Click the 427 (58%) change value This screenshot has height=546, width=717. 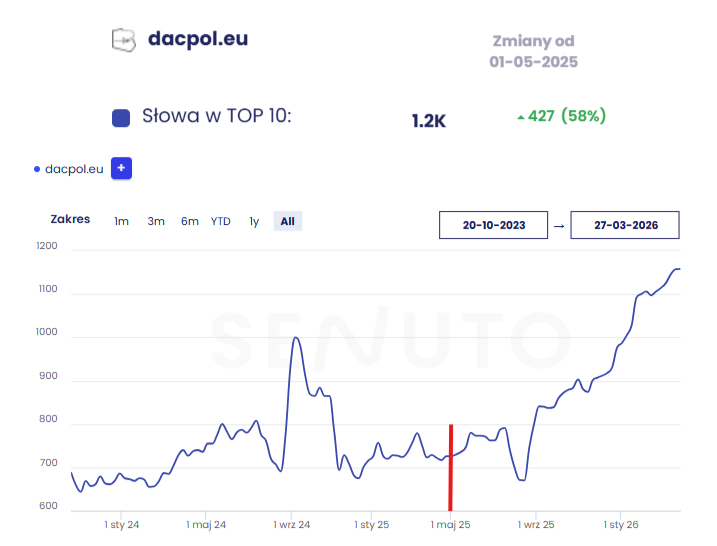tap(567, 116)
